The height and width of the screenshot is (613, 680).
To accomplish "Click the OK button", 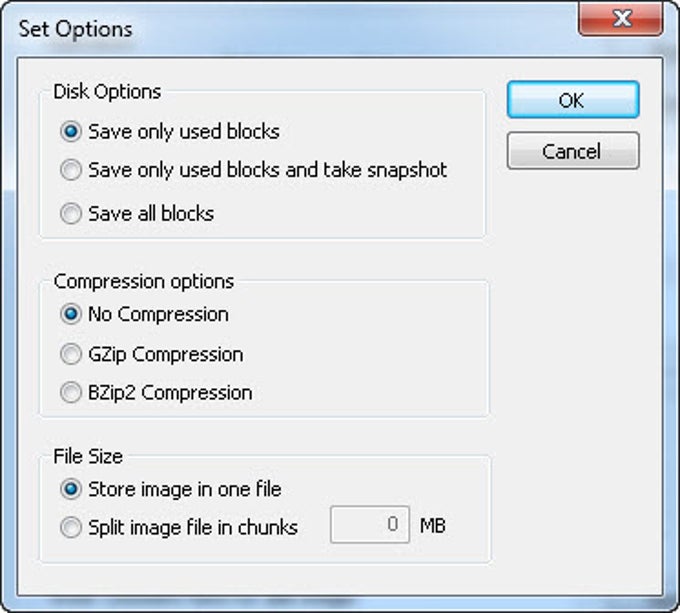I will coord(572,100).
